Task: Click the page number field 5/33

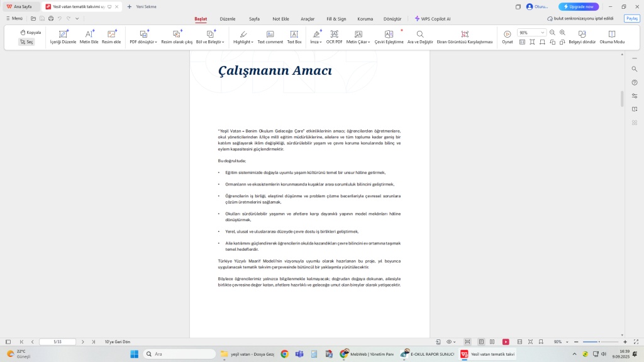Action: pyautogui.click(x=57, y=342)
